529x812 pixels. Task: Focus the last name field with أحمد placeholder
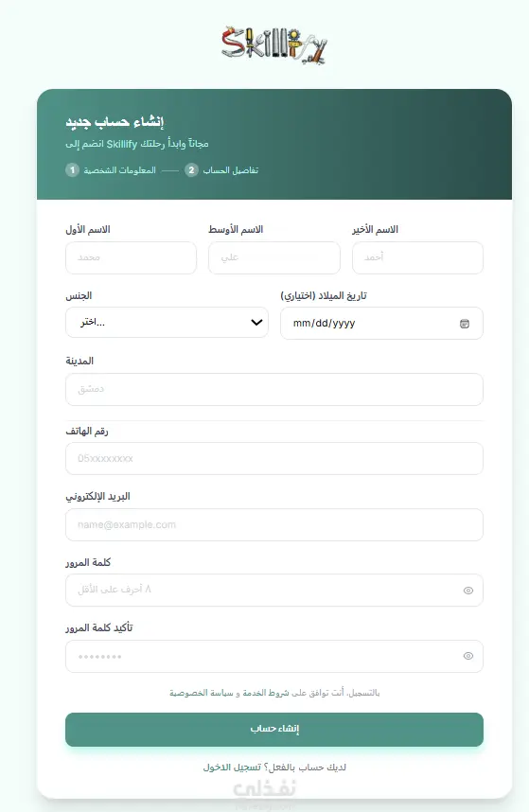[417, 257]
